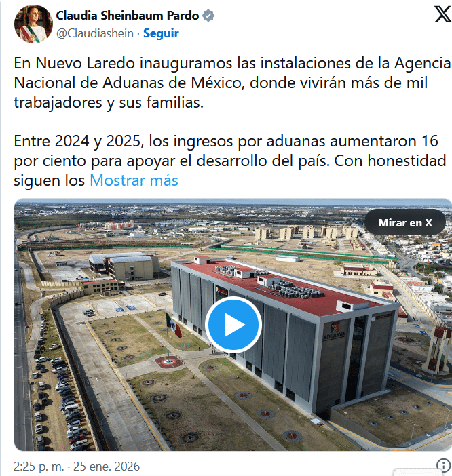Click the Mirar en X button

pyautogui.click(x=405, y=223)
